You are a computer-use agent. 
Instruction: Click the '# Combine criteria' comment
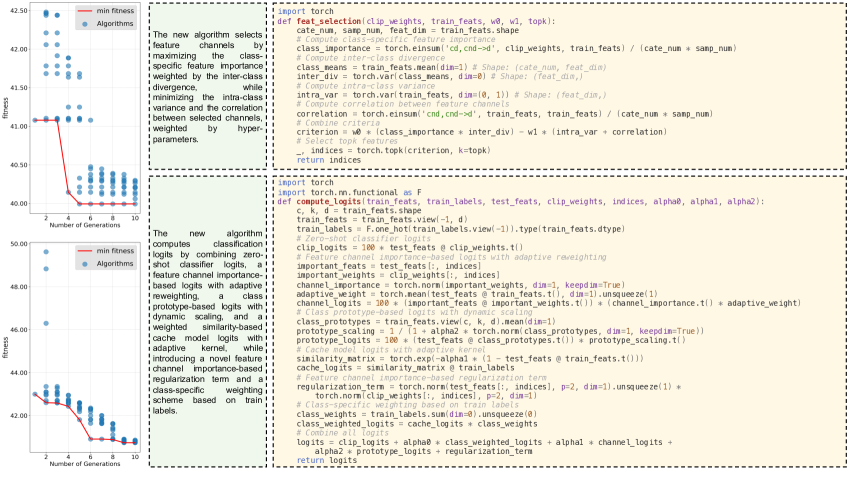click(x=338, y=123)
